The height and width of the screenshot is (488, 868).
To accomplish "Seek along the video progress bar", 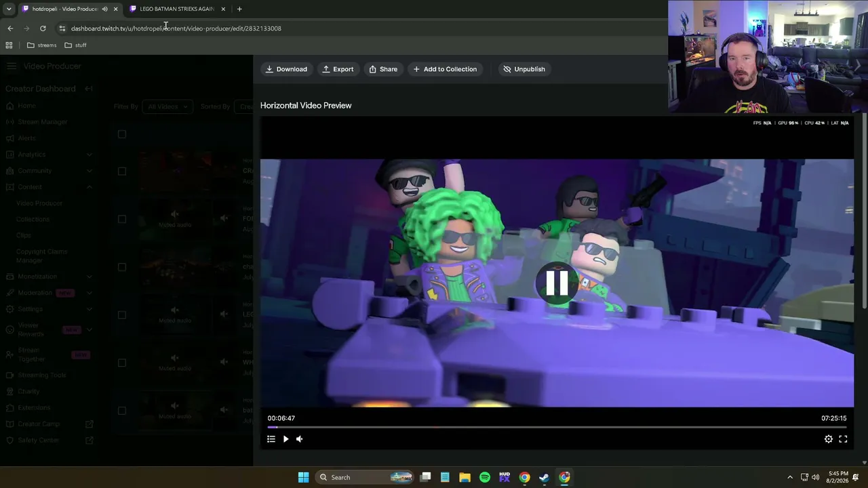I will tap(557, 427).
